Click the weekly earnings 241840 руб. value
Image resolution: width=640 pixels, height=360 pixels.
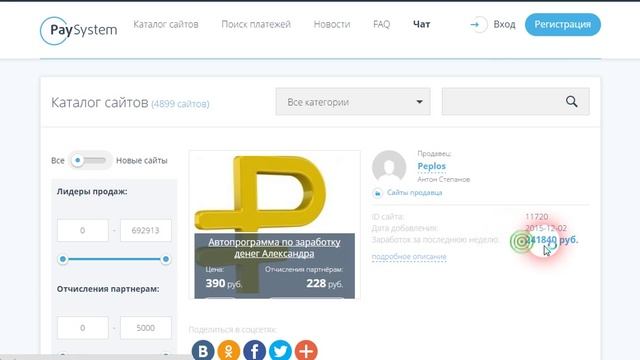pyautogui.click(x=552, y=240)
